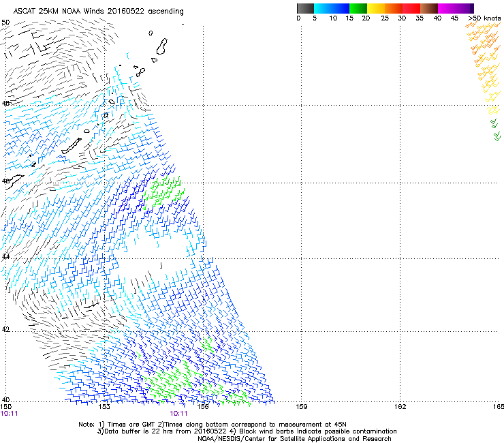Click the legend label 25
This screenshot has width=504, height=443.
pyautogui.click(x=385, y=18)
